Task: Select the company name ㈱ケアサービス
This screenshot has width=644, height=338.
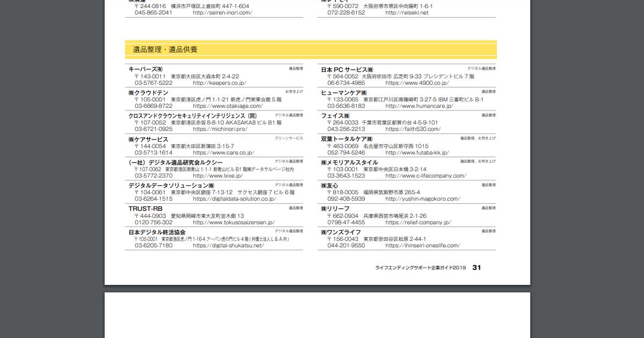Action: click(x=148, y=139)
